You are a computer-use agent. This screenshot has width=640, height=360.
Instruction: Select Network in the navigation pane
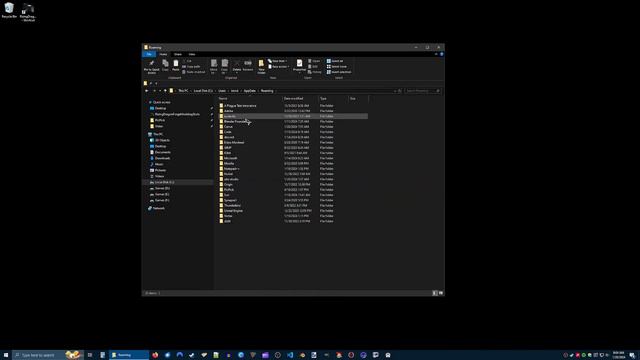tap(158, 208)
